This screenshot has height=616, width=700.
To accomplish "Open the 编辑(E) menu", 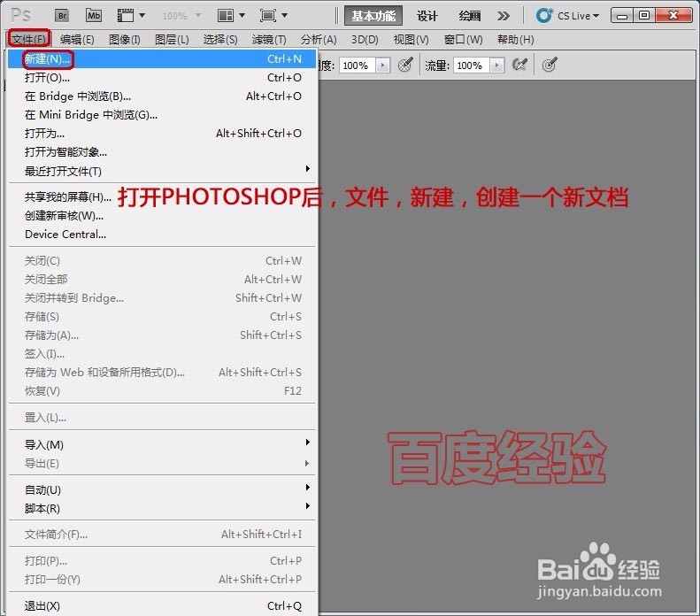I will point(77,39).
